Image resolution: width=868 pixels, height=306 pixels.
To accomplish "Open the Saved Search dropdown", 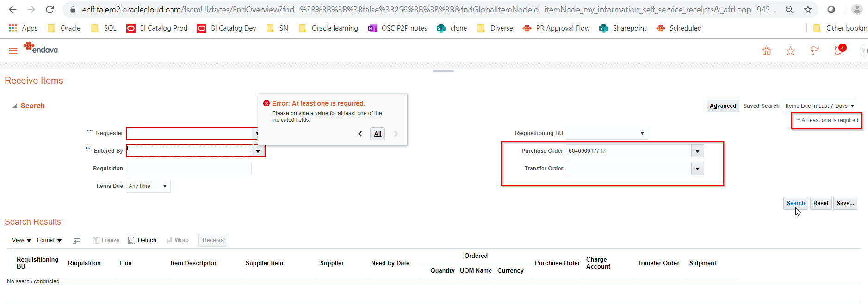I will tap(820, 106).
